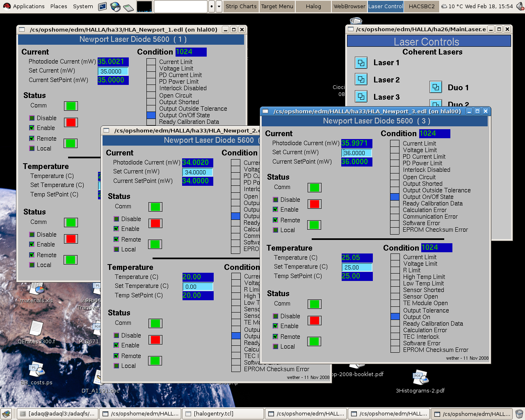This screenshot has height=420, width=525.
Task: Click green Comm indicator in Newport 3 Temperature status
Action: pos(315,304)
